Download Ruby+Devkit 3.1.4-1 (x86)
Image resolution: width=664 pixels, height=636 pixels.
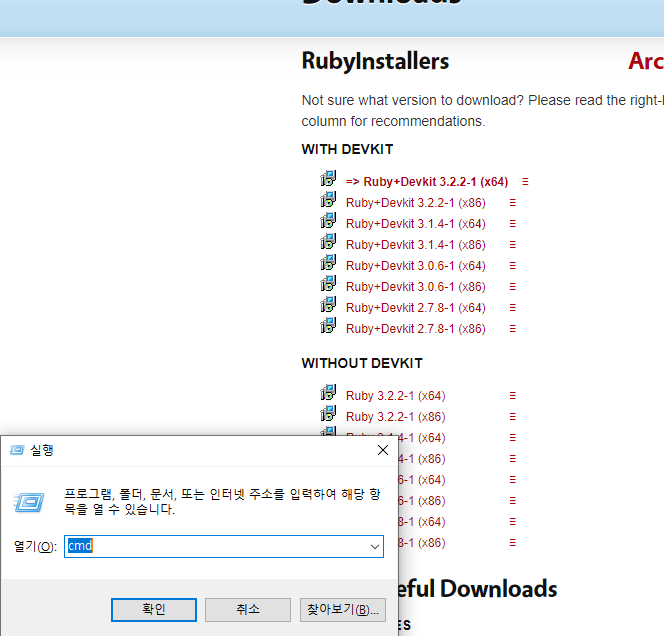pyautogui.click(x=415, y=245)
